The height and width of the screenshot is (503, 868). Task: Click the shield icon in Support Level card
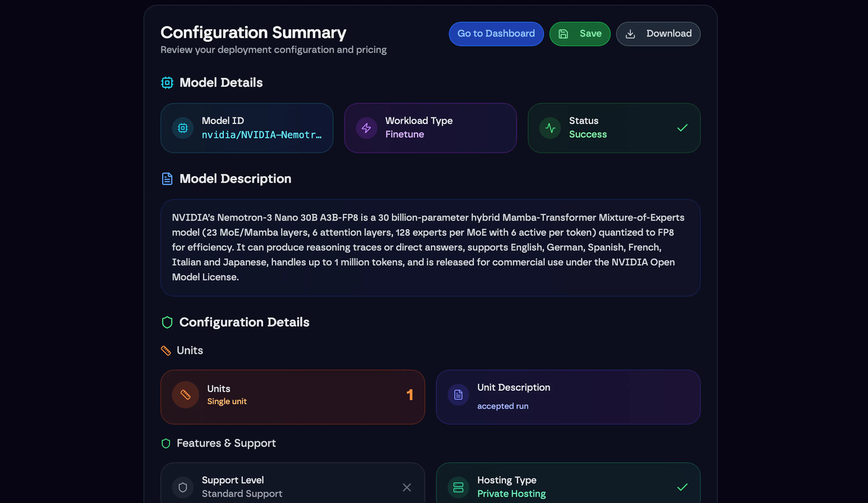tap(183, 487)
